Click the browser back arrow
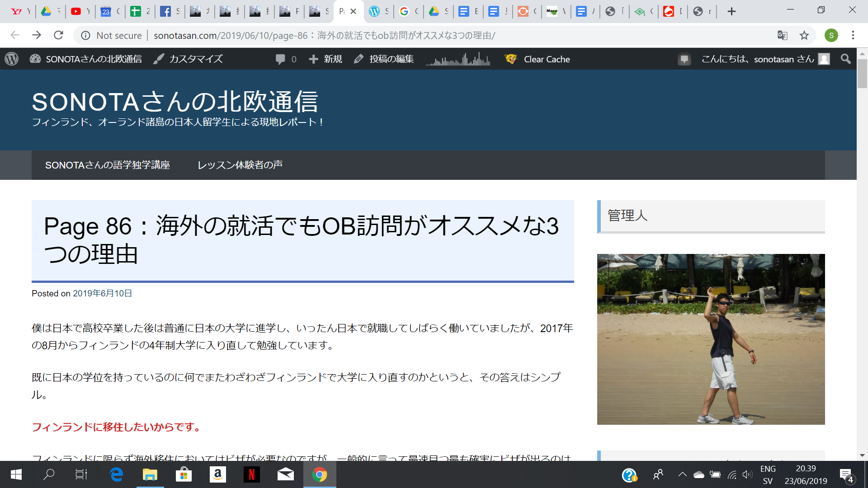This screenshot has width=868, height=488. (x=15, y=35)
